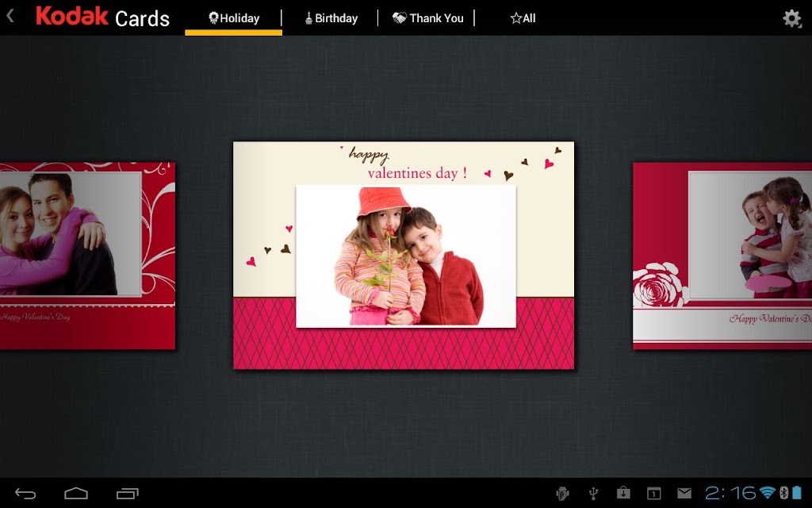The height and width of the screenshot is (508, 812).
Task: Open the settings gear icon
Action: click(792, 18)
